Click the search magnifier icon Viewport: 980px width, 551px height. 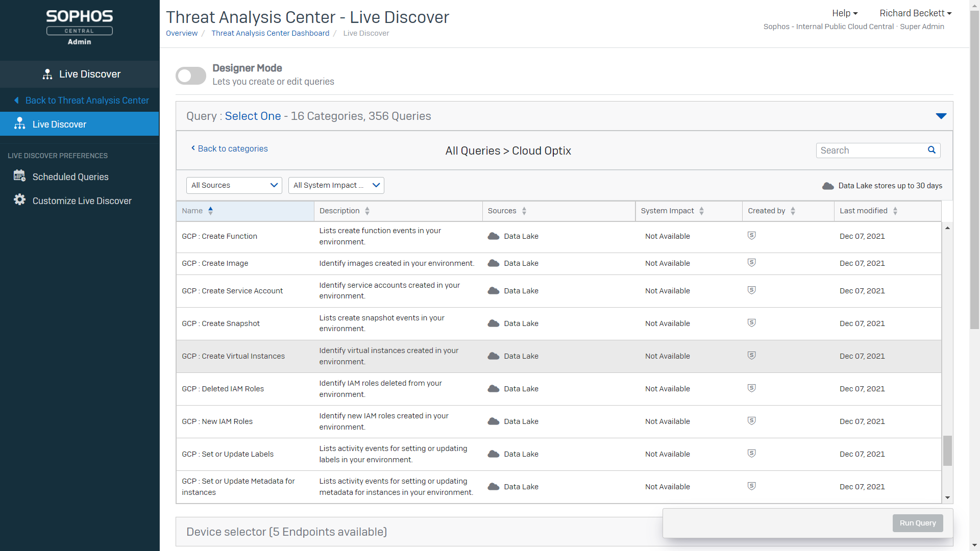pos(932,150)
